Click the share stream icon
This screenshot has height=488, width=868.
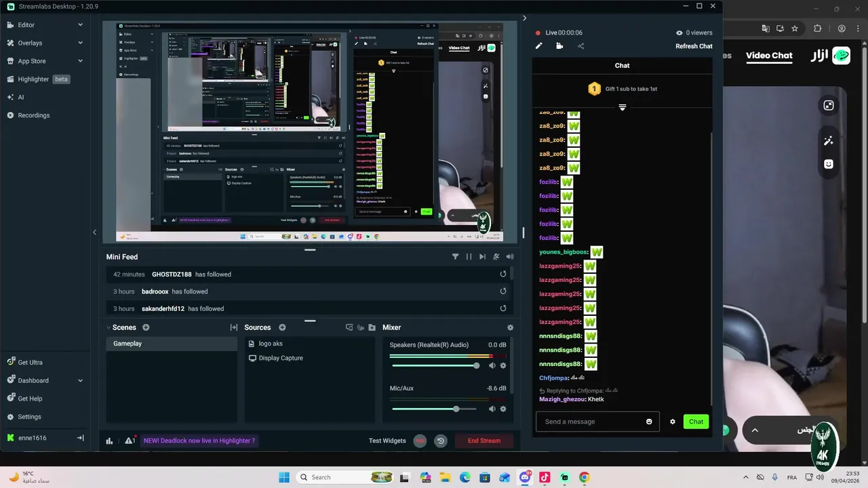tap(580, 46)
